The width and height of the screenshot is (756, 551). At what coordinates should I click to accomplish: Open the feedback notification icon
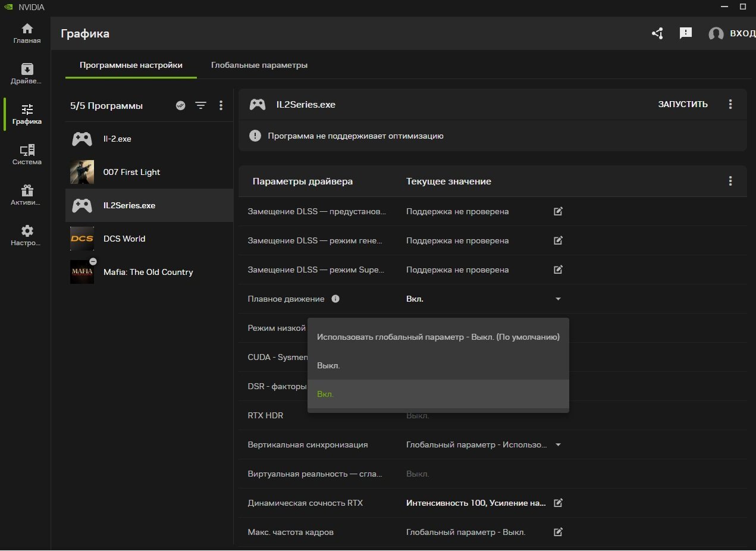tap(686, 33)
